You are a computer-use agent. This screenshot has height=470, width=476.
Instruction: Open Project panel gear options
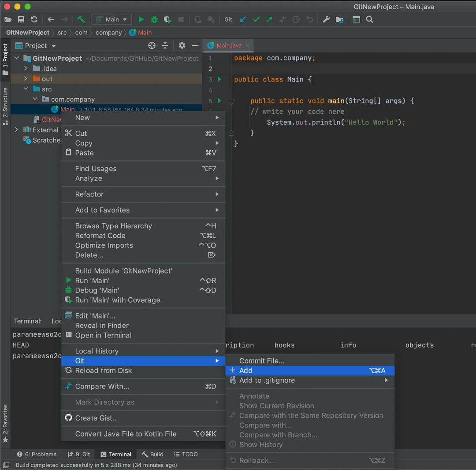click(x=182, y=46)
